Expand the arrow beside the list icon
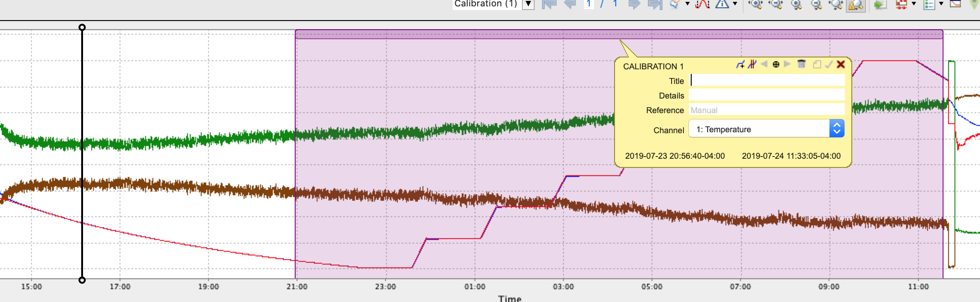The height and width of the screenshot is (302, 980). coord(941,4)
